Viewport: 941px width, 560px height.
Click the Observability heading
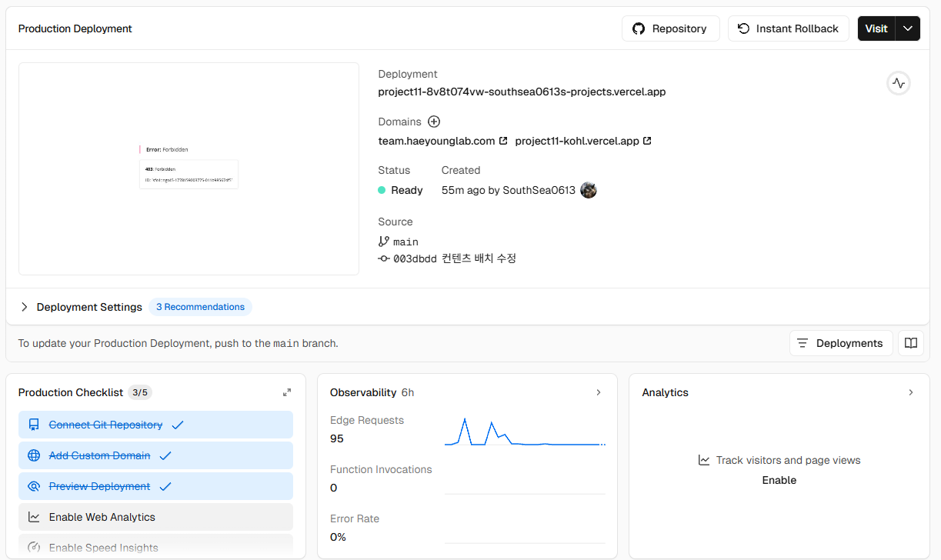coord(363,392)
